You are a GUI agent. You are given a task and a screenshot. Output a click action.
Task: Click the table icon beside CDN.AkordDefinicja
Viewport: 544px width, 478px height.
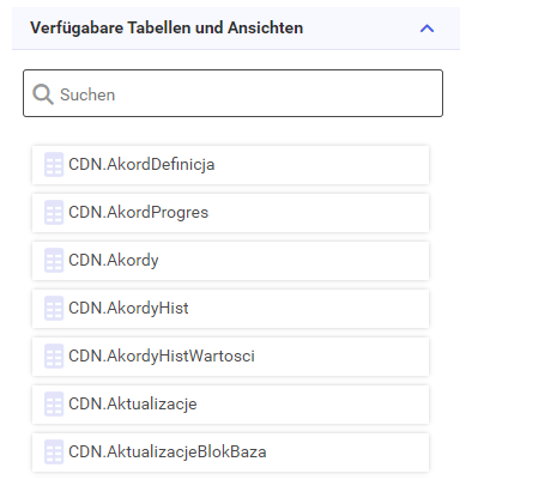coord(54,164)
